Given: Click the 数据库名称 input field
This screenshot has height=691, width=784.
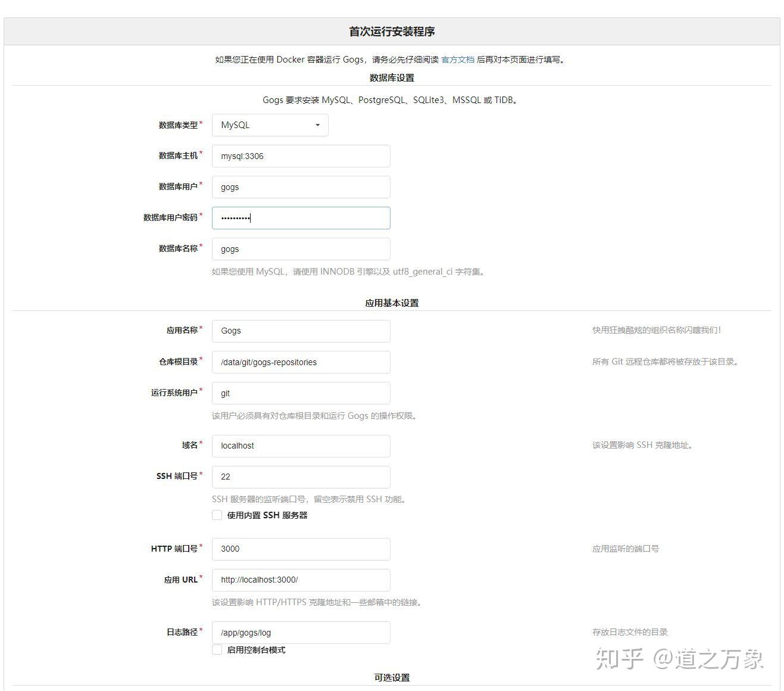Looking at the screenshot, I should click(x=301, y=249).
